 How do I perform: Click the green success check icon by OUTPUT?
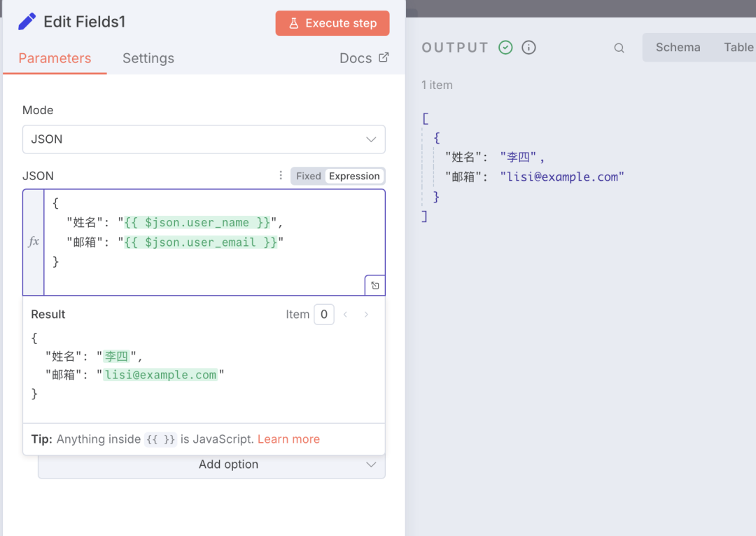505,48
